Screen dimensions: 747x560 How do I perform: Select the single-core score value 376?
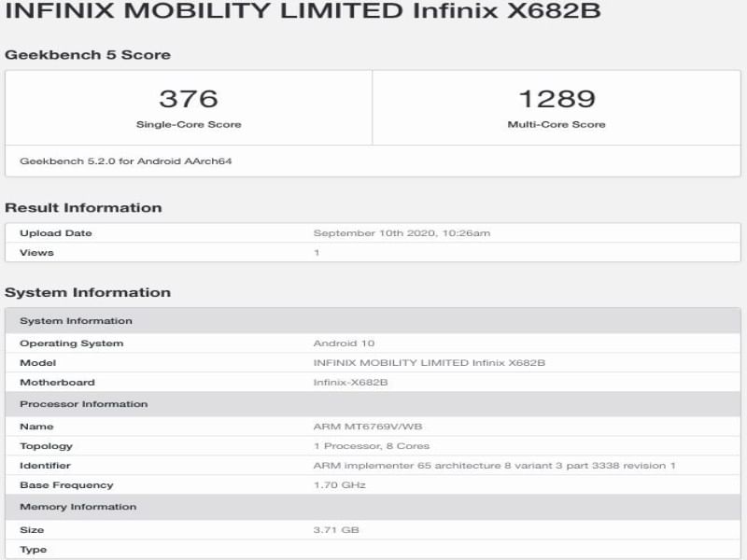pos(189,99)
